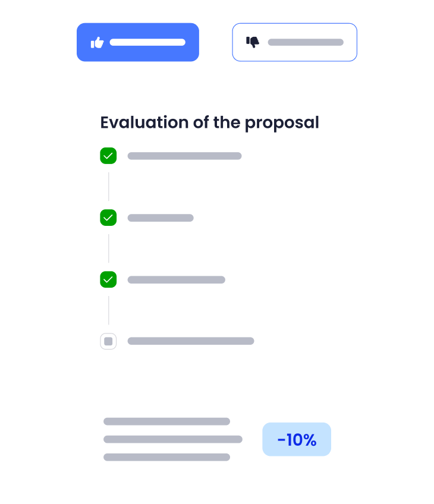Toggle the second green checkbox
The height and width of the screenshot is (504, 434).
click(108, 218)
